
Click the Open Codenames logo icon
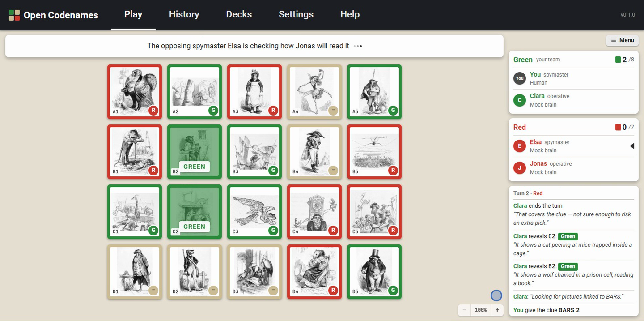14,15
